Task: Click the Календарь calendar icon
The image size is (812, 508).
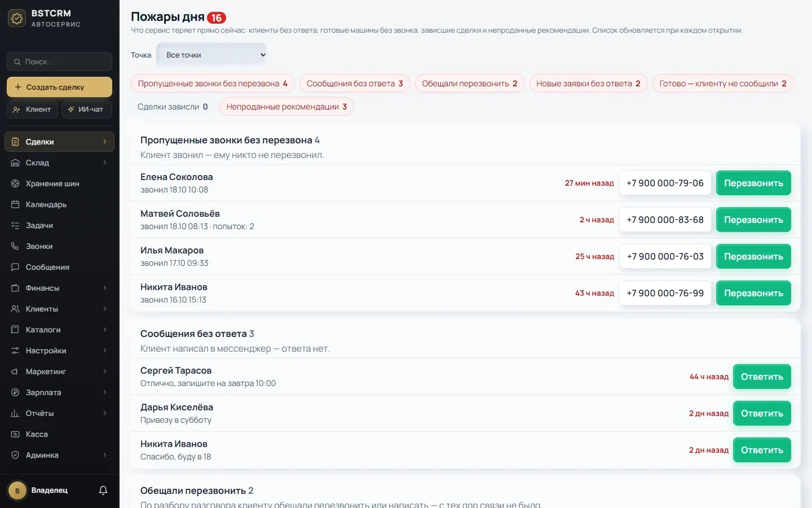Action: point(15,204)
